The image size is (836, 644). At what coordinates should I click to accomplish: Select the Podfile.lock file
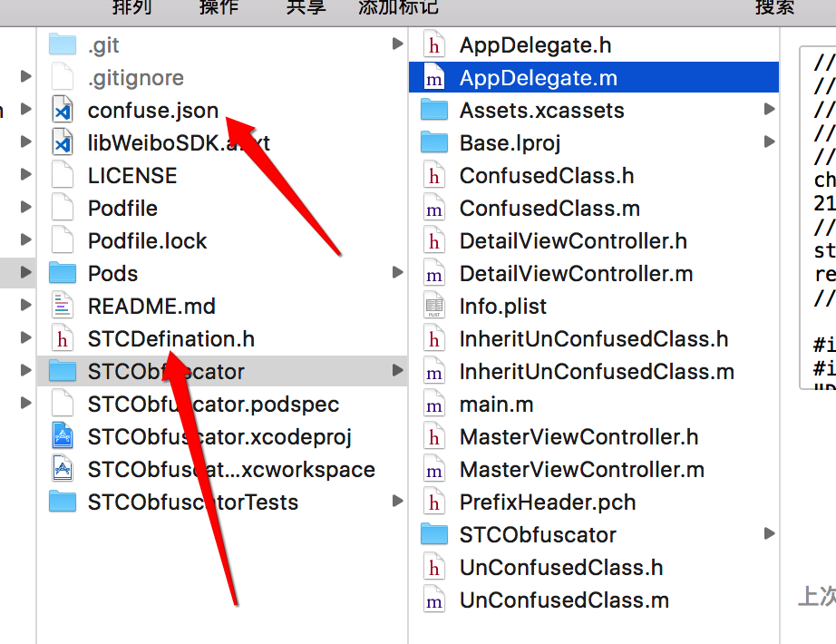[x=147, y=241]
